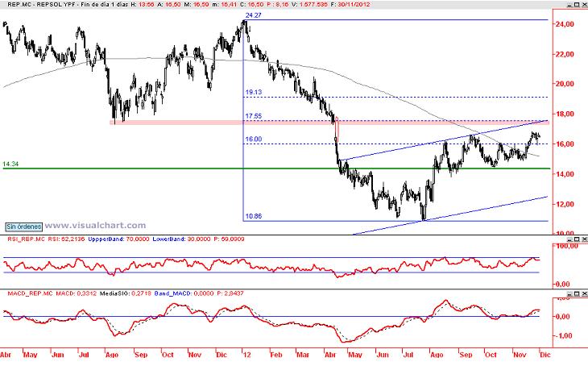This screenshot has height=366, width=588.
Task: Close the REP.MC price chart panel
Action: click(x=584, y=4)
